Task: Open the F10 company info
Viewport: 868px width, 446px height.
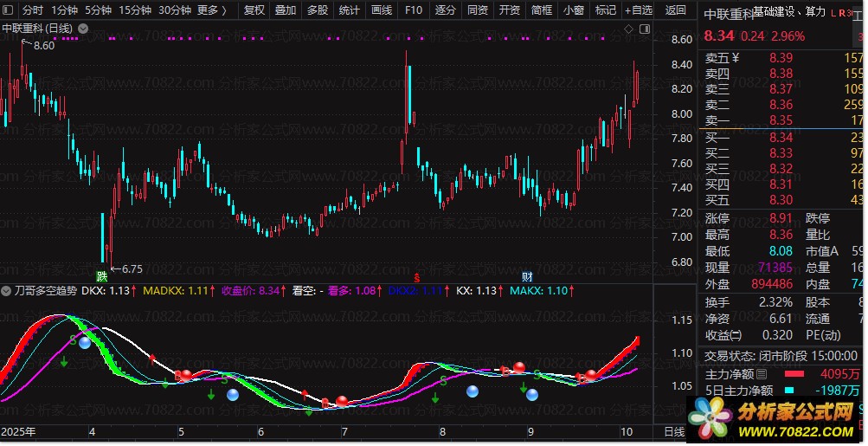Action: (414, 10)
